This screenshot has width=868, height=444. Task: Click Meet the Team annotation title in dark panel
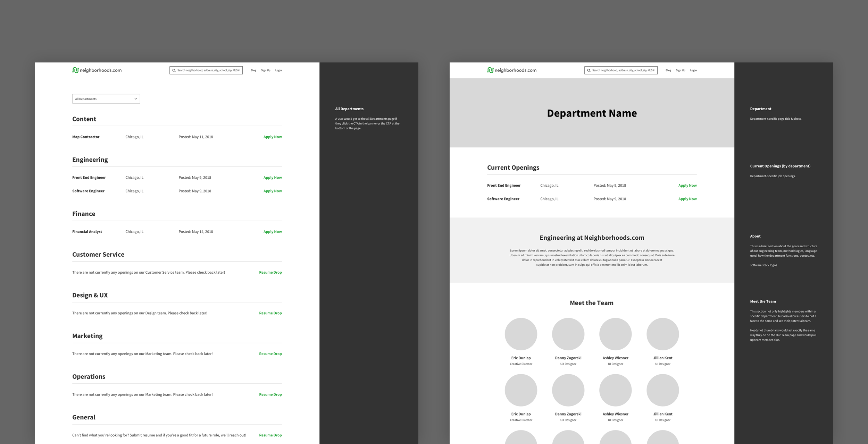click(763, 301)
